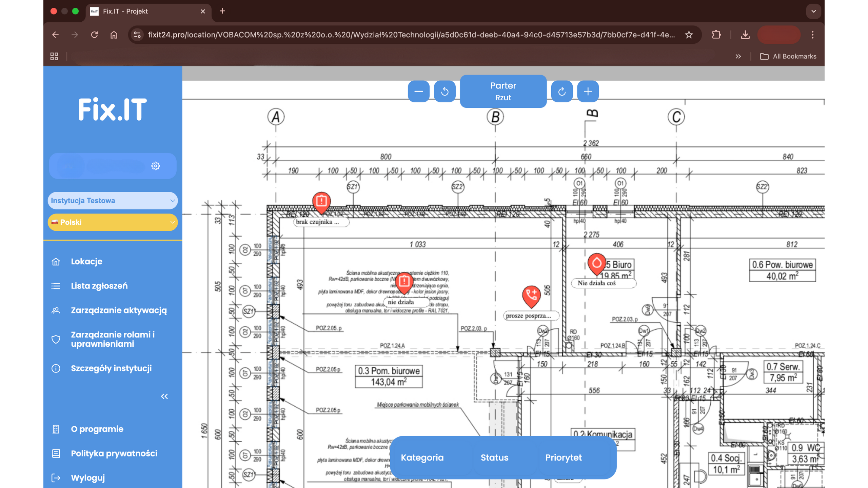This screenshot has width=868, height=488.
Task: Open Lista zgłoszeń
Action: point(99,286)
